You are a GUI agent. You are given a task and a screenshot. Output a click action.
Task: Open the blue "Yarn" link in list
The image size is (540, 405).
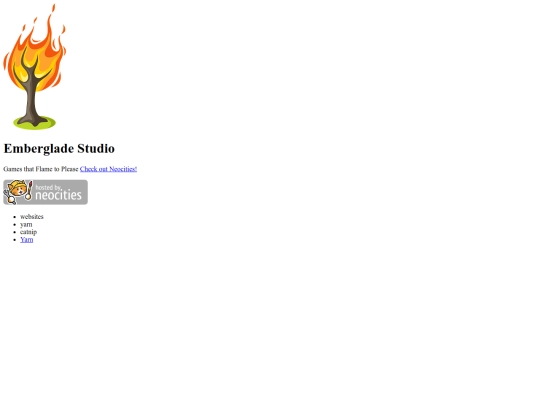[27, 240]
